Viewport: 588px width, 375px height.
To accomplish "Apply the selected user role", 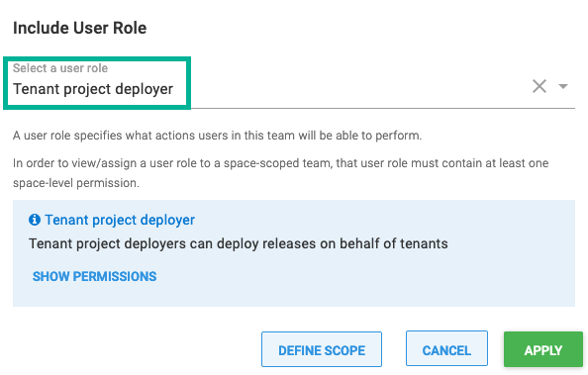I will pos(543,349).
